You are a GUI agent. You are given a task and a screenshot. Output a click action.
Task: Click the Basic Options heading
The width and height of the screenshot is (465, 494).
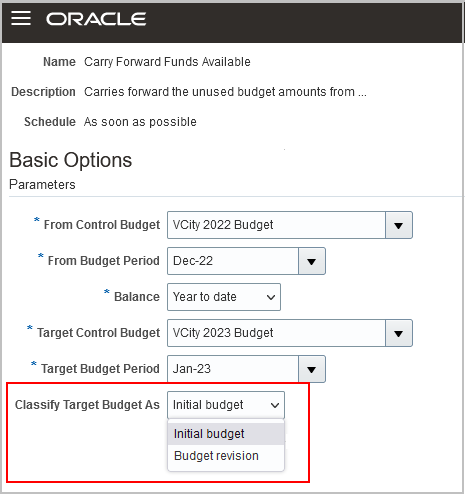point(71,160)
